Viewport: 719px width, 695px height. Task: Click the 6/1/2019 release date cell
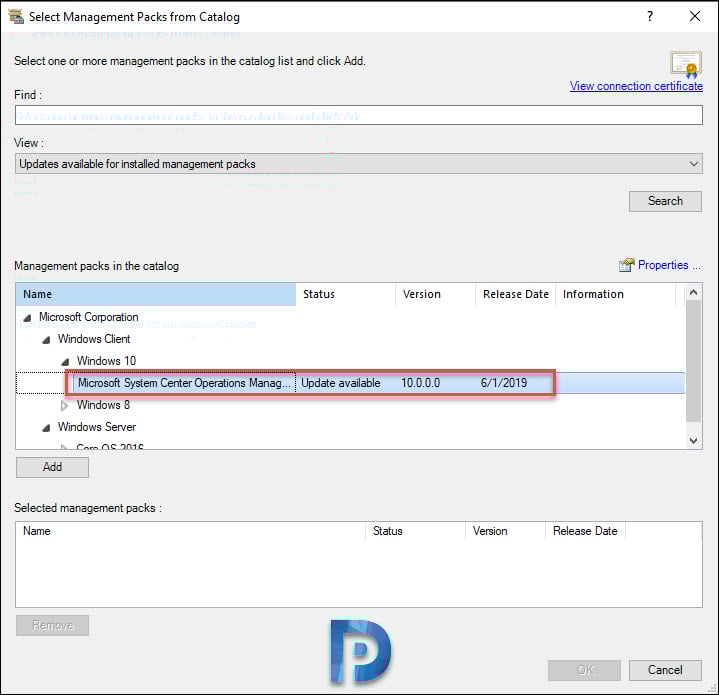(x=504, y=383)
